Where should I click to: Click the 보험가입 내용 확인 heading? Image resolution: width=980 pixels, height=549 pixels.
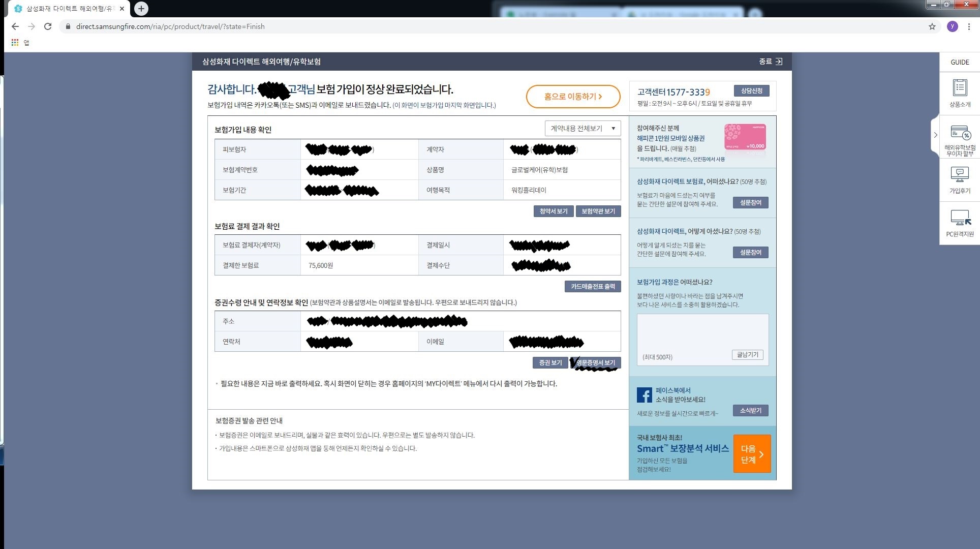click(x=243, y=130)
